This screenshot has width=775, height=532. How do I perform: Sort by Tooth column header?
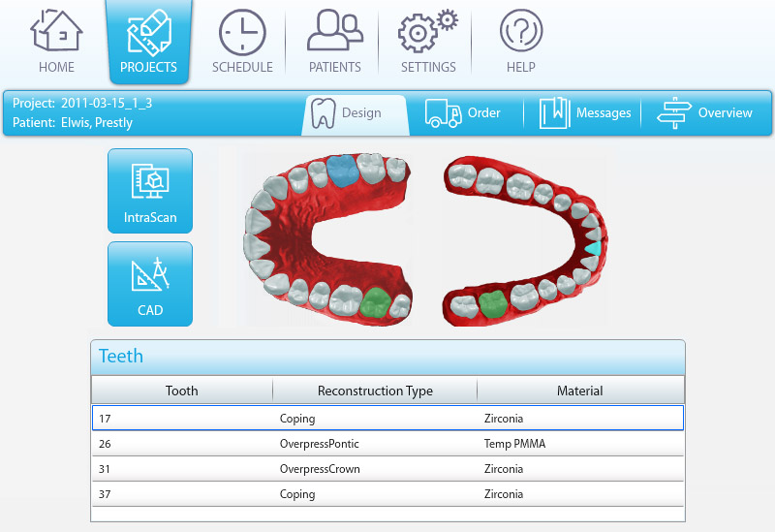pos(182,391)
